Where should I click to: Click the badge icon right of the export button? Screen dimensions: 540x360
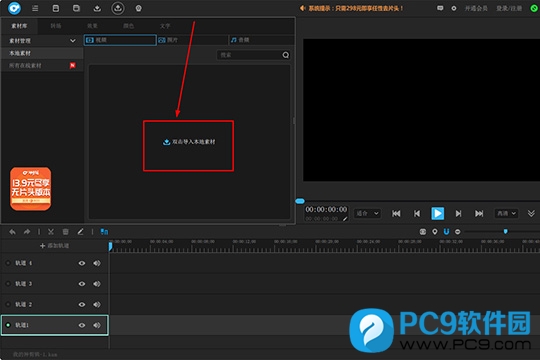pos(138,8)
